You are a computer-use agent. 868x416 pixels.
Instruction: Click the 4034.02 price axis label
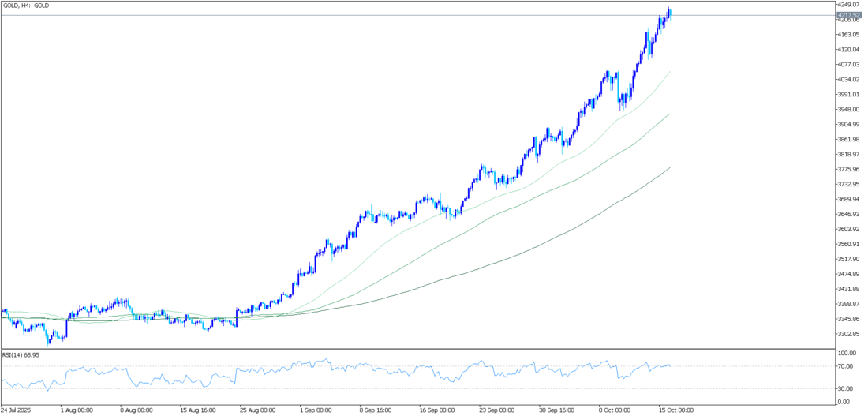[849, 80]
